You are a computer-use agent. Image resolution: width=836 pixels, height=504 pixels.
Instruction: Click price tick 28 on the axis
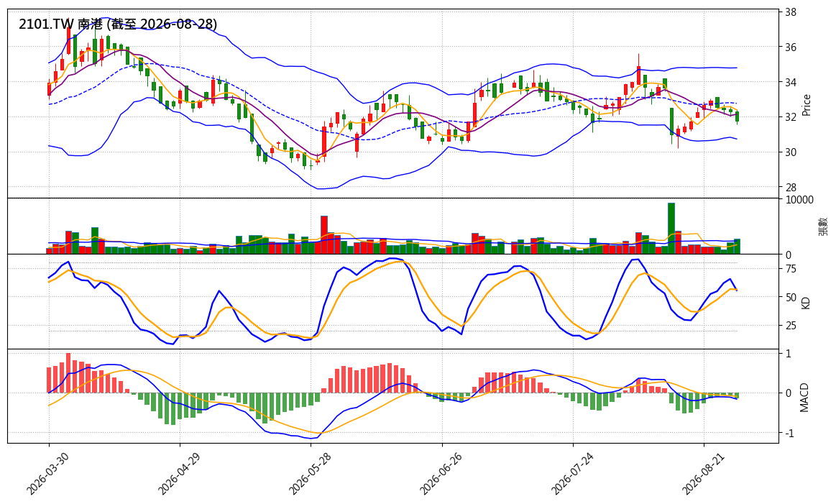tap(791, 187)
